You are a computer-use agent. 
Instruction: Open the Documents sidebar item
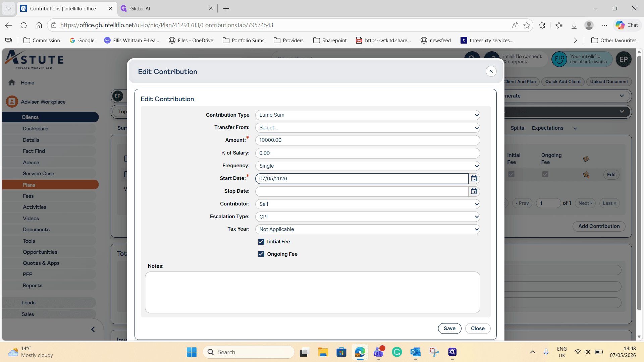36,230
